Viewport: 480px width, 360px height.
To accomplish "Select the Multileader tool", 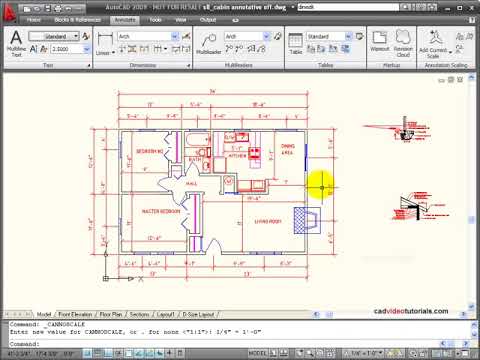I will (209, 43).
